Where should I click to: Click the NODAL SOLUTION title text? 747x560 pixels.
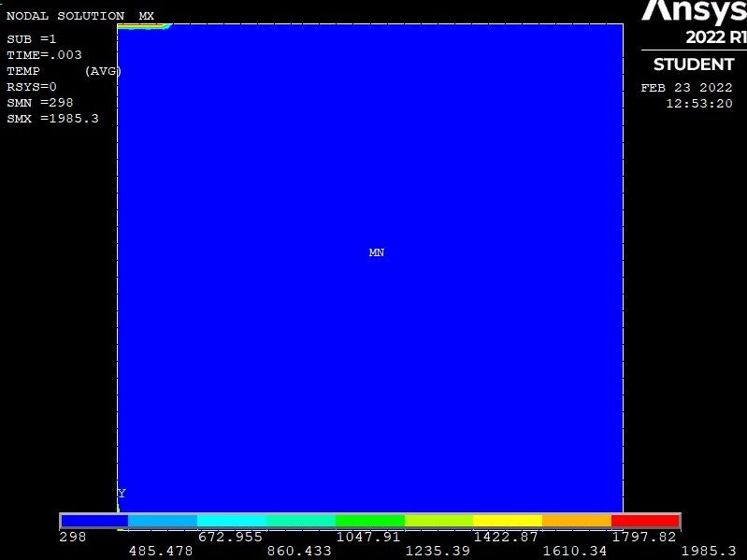(x=65, y=16)
